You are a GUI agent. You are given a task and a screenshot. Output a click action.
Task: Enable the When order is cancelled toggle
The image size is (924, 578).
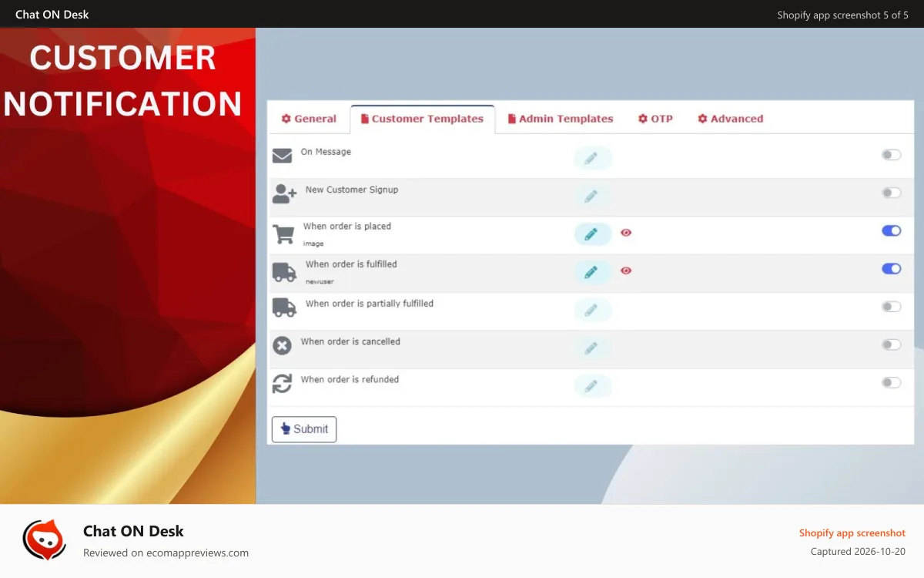[x=891, y=344]
